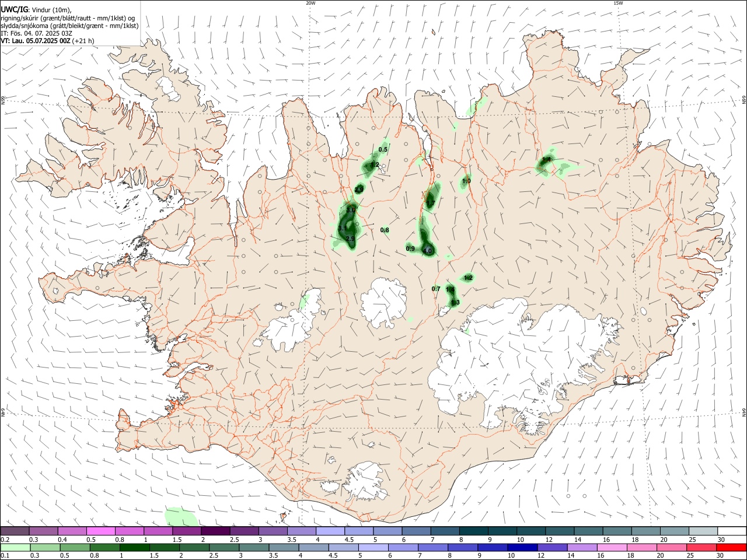Pick the darkest green swatch labeled 1
This screenshot has height=560, width=747.
point(135,547)
